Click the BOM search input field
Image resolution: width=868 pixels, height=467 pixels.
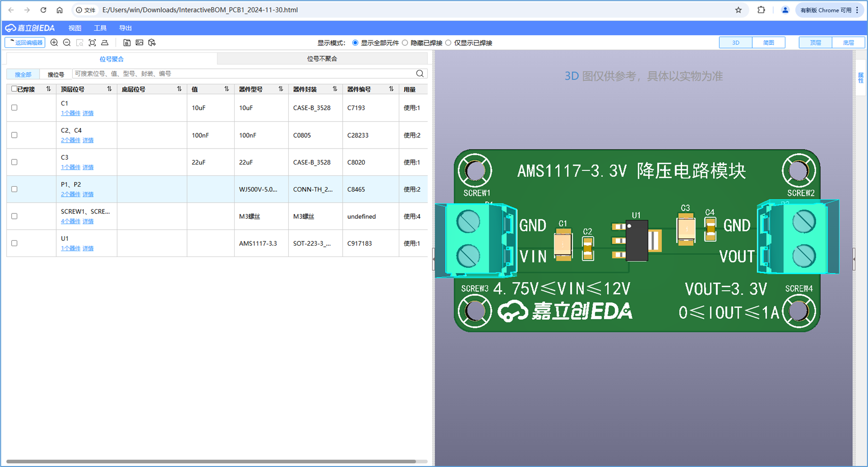[243, 74]
